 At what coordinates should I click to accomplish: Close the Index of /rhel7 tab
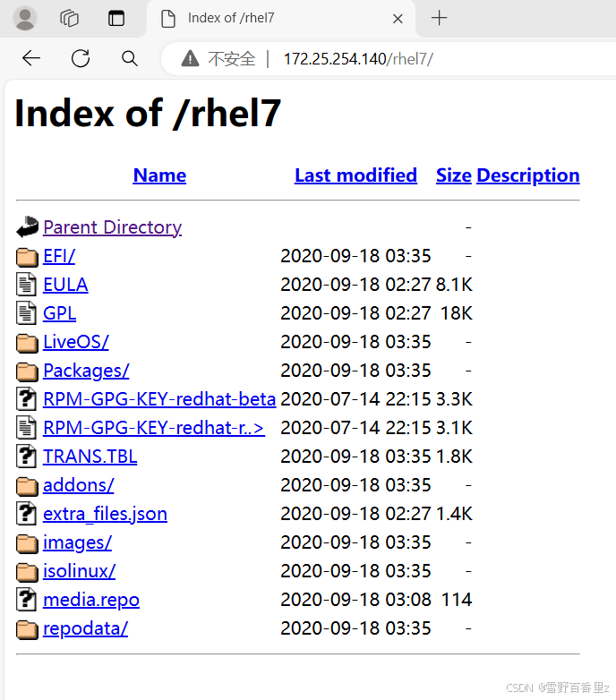pos(398,18)
